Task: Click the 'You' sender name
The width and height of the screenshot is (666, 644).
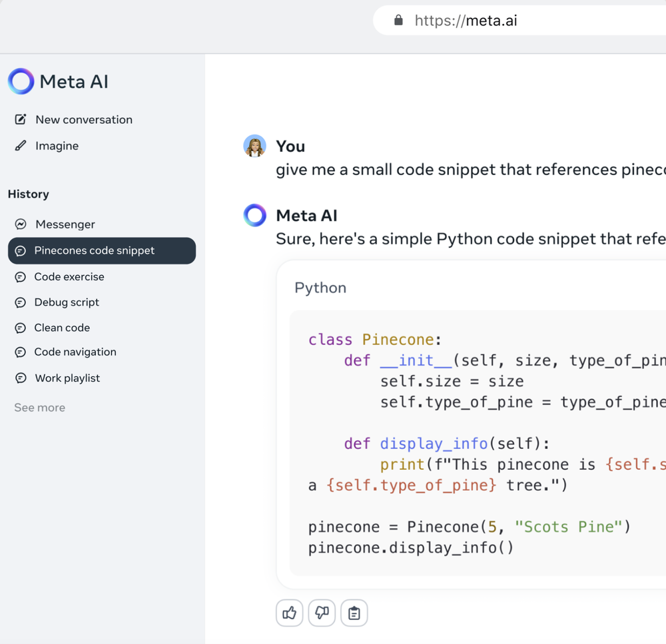Action: pos(290,146)
